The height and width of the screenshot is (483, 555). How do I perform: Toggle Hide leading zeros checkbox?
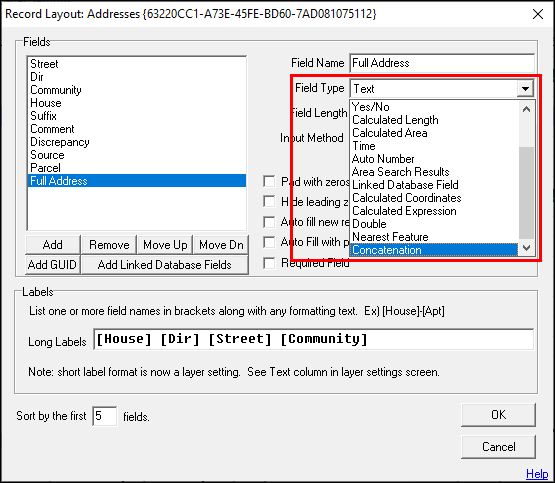pos(269,202)
